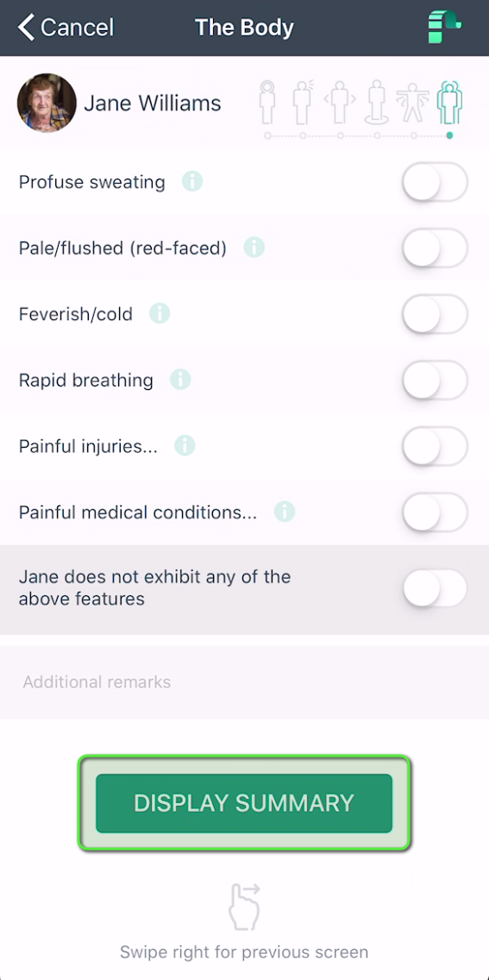Switch on Painful injuries toggle
This screenshot has height=980, width=489.
tap(435, 446)
